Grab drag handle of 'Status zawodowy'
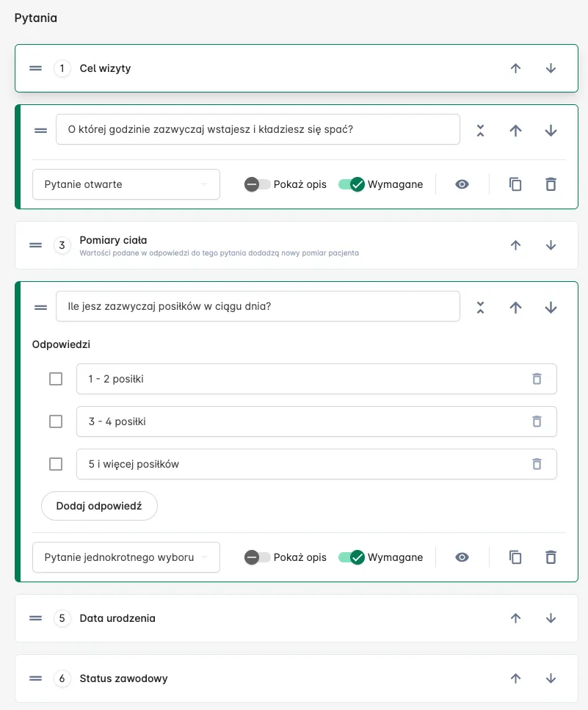 36,678
